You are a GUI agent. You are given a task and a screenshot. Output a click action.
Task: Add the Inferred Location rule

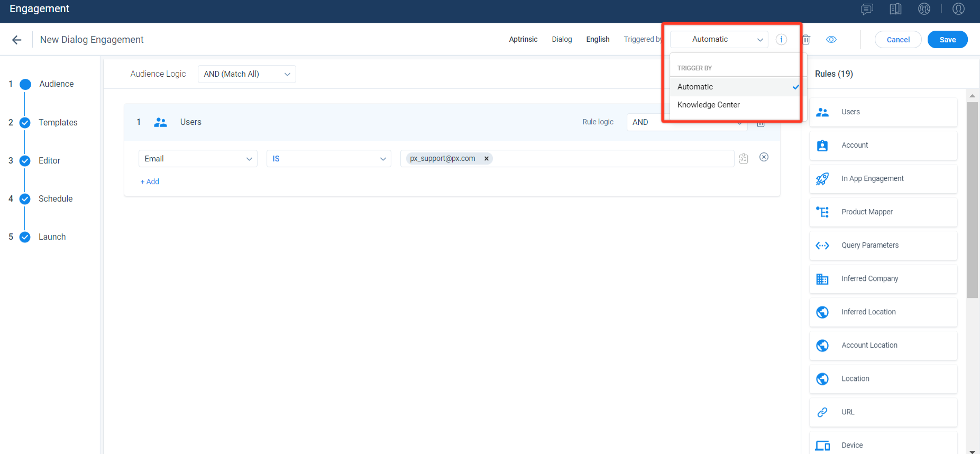(883, 312)
